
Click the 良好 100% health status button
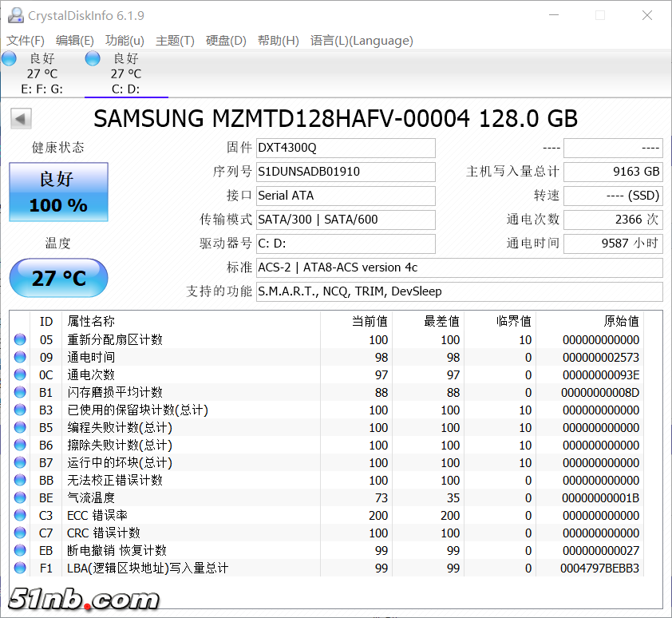click(58, 192)
